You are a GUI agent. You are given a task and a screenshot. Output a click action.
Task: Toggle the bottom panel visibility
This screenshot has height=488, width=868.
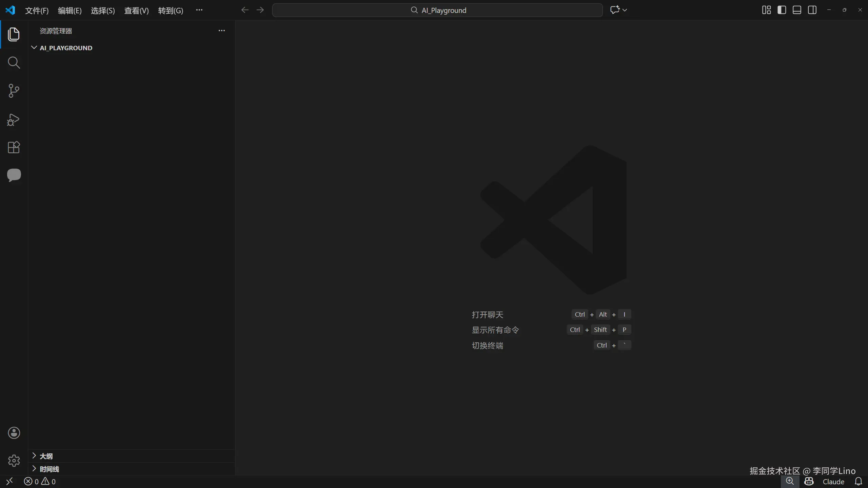point(797,10)
